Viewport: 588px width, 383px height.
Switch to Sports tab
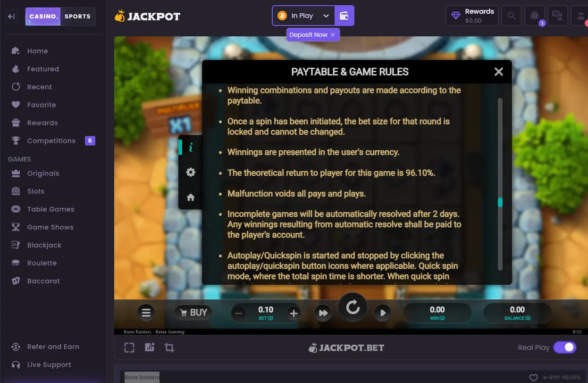(x=77, y=17)
